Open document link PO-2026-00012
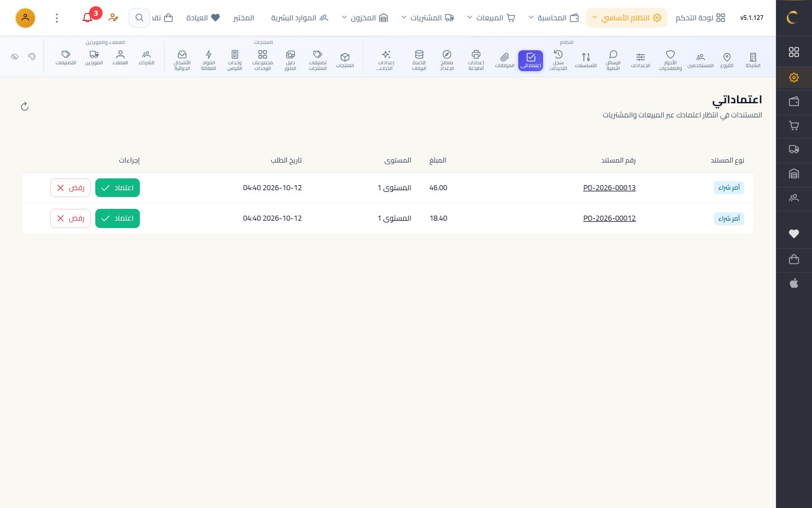Image resolution: width=812 pixels, height=508 pixels. (609, 218)
